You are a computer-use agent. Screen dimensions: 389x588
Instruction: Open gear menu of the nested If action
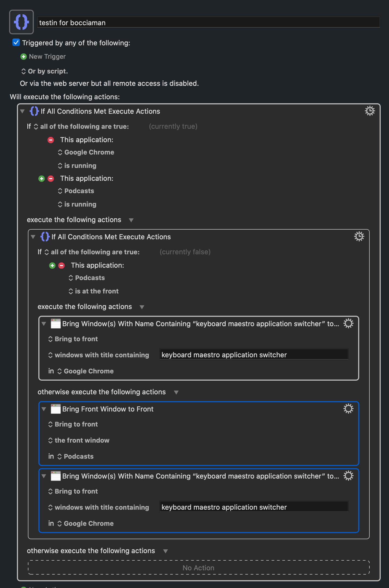[x=359, y=236]
